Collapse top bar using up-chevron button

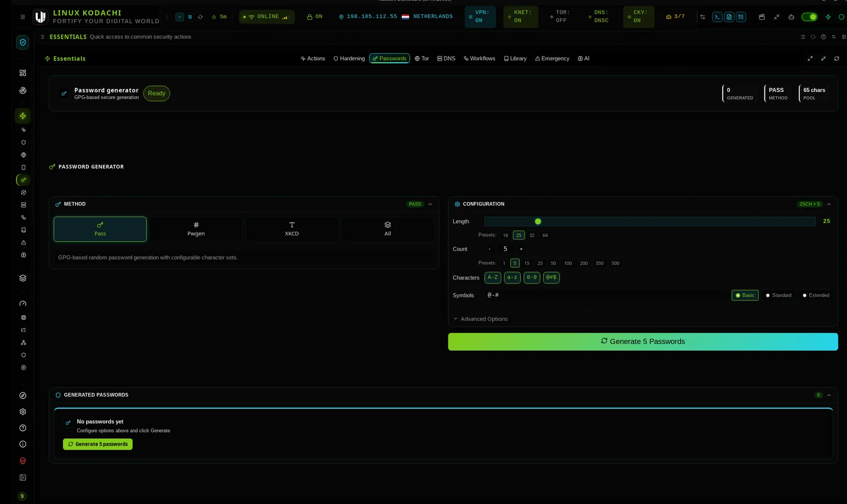[179, 17]
